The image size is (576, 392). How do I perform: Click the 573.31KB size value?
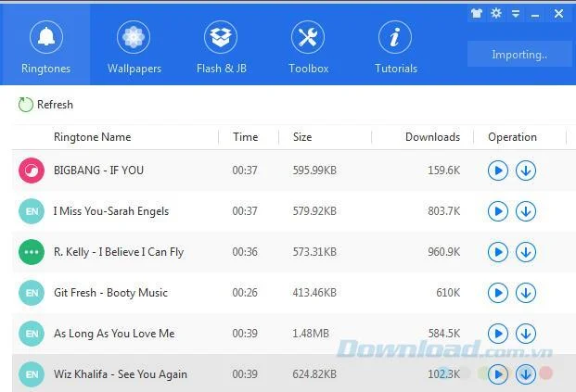pos(314,252)
